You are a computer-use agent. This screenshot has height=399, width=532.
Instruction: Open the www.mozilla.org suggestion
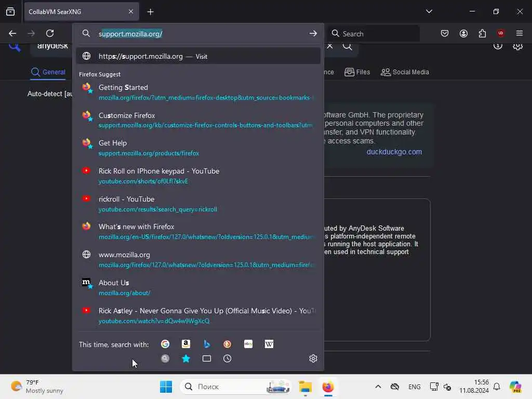tap(198, 260)
